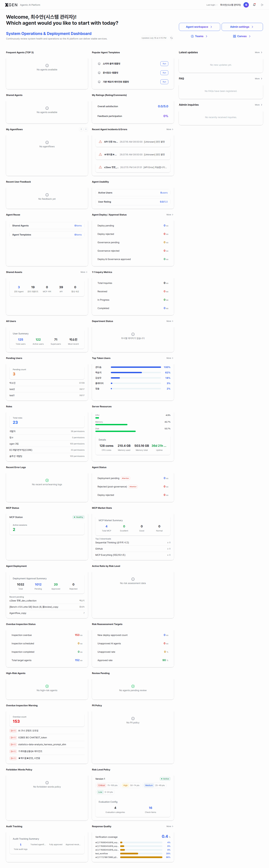Click the XGEN logo
Screen dimensions: 269x868
point(11,5)
